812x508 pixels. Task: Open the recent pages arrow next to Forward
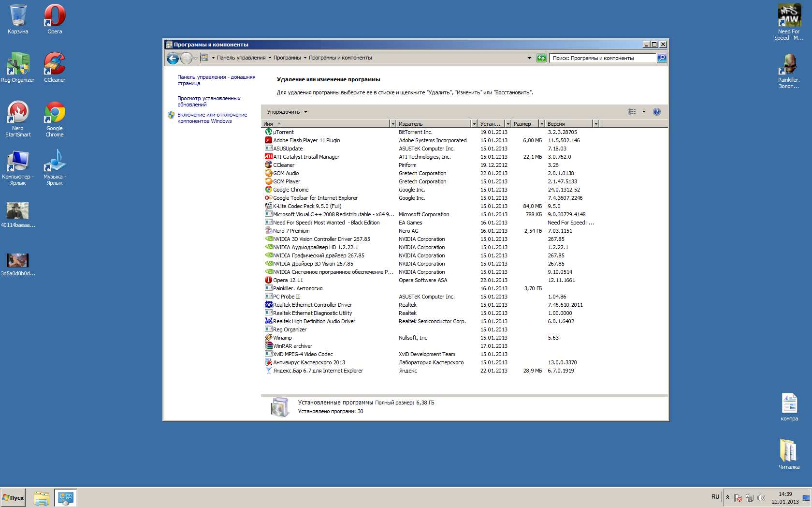coord(195,58)
